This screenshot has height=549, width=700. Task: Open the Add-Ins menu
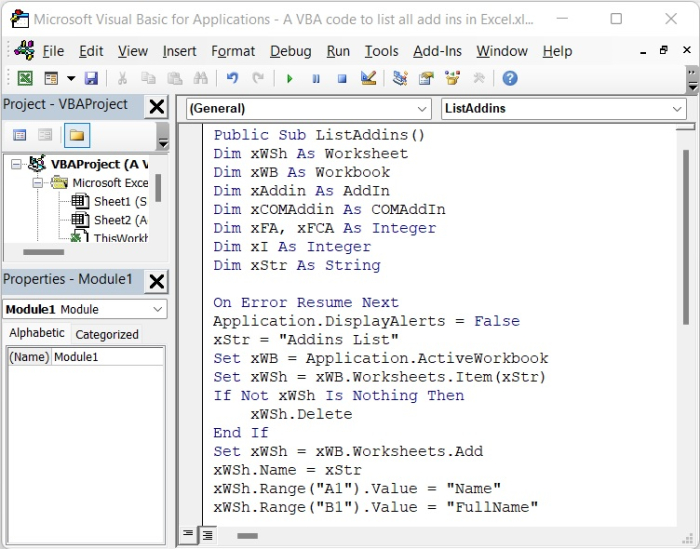point(437,51)
